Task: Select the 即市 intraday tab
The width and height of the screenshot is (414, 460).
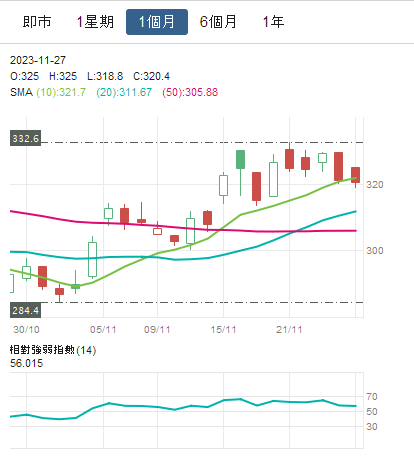Action: (x=37, y=22)
